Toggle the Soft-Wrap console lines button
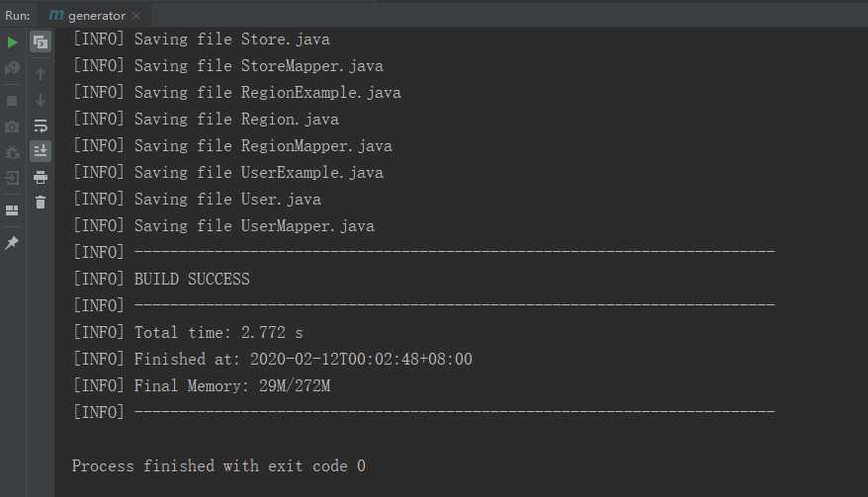868x497 pixels. click(41, 126)
